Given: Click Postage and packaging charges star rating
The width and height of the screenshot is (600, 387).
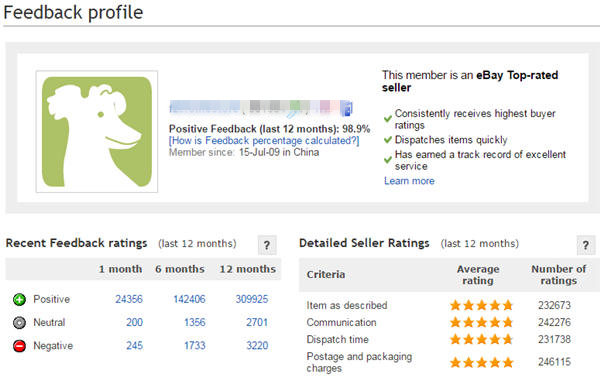Looking at the screenshot, I should [x=481, y=363].
